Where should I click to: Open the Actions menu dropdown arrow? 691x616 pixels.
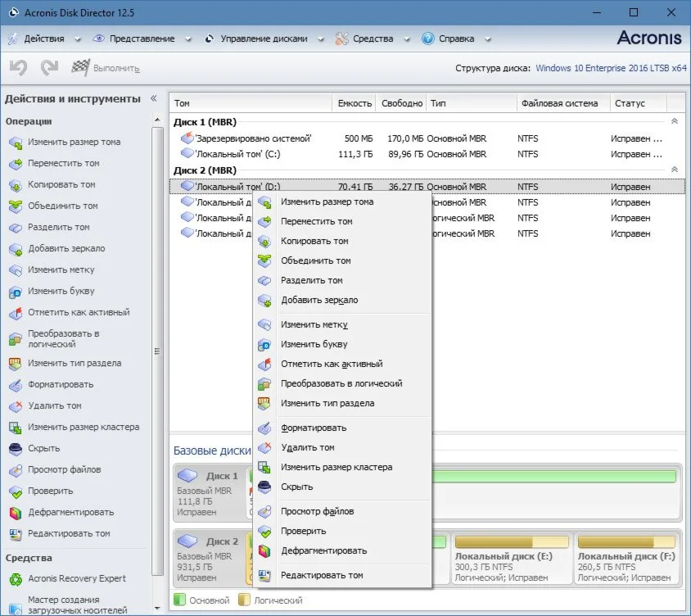tap(78, 39)
